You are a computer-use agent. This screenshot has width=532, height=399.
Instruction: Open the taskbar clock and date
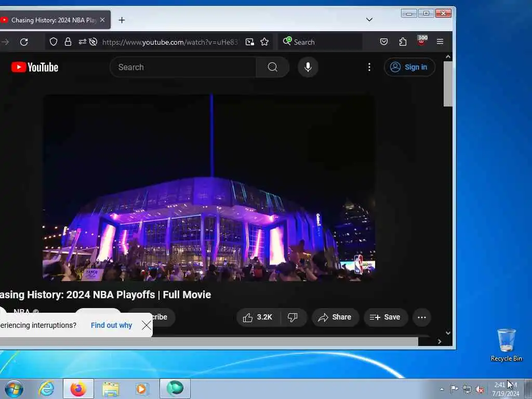pos(506,389)
